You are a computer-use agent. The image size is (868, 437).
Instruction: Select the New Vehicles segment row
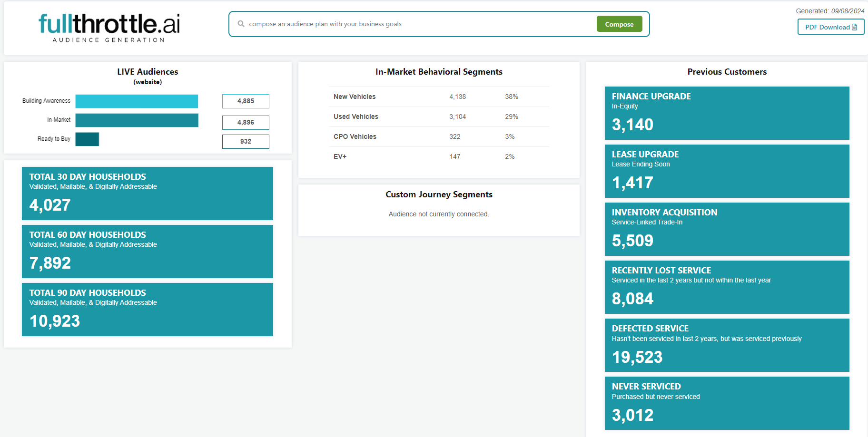tap(438, 97)
